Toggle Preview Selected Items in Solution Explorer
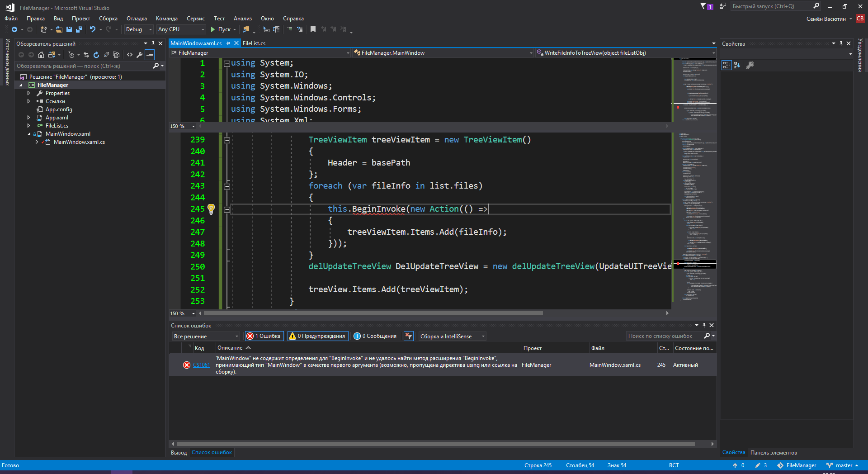The height and width of the screenshot is (474, 868). pos(150,55)
